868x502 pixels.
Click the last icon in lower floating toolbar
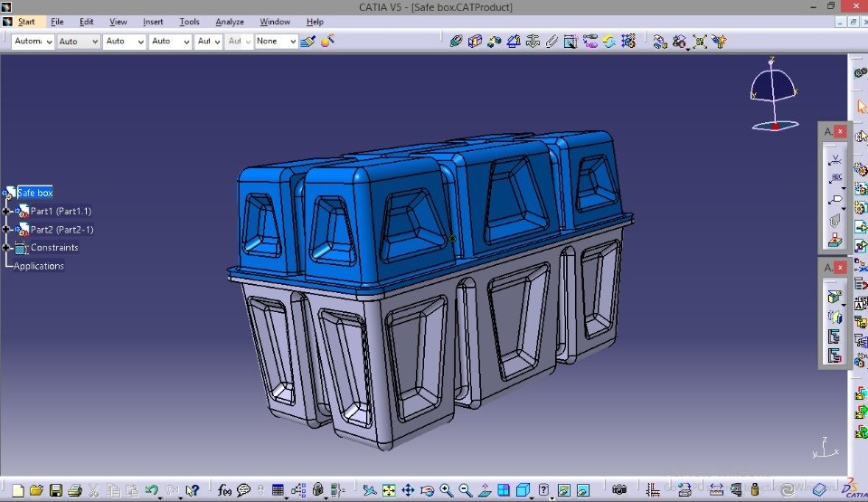coord(835,355)
